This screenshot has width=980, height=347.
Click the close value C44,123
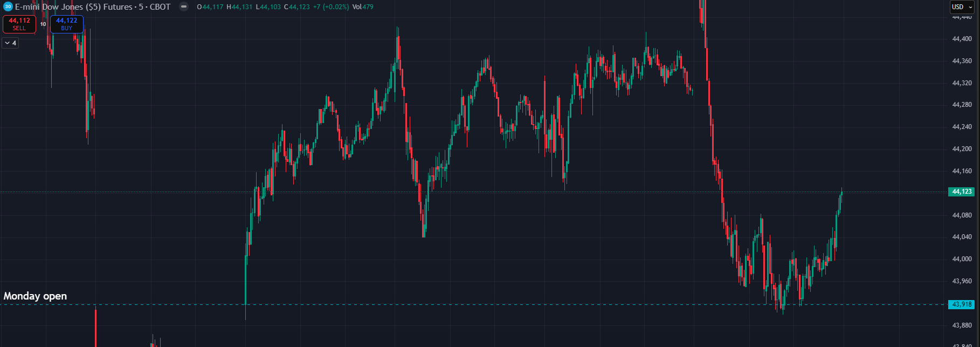click(x=296, y=7)
